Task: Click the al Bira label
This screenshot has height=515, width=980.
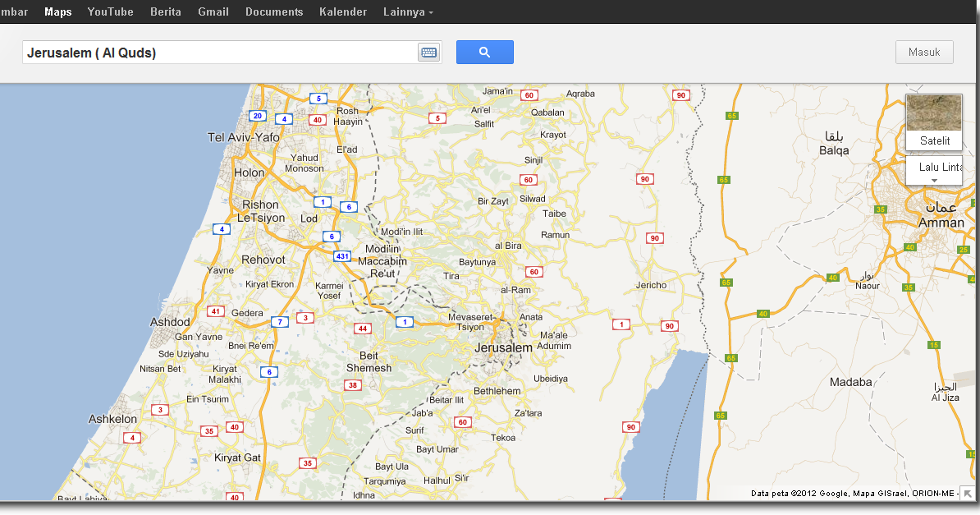Action: coord(508,246)
